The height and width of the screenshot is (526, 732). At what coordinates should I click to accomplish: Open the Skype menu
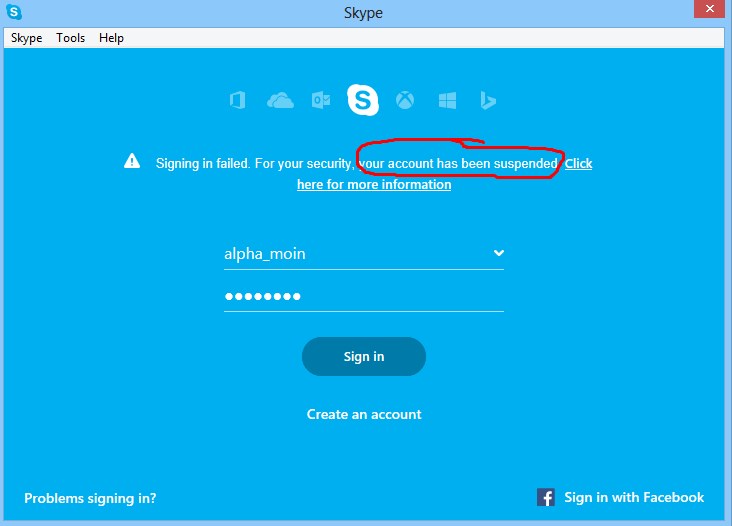tap(27, 38)
